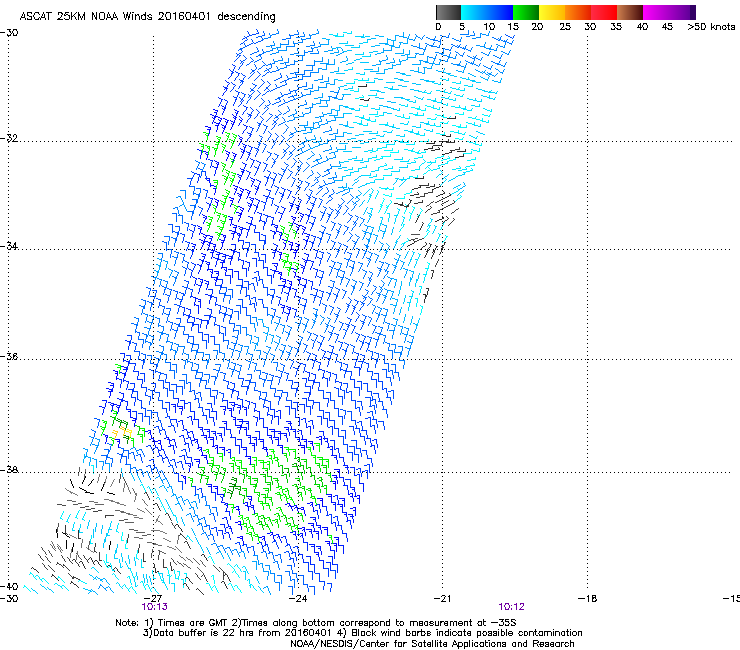Select the red 30–35 knots legend swatch

point(604,12)
